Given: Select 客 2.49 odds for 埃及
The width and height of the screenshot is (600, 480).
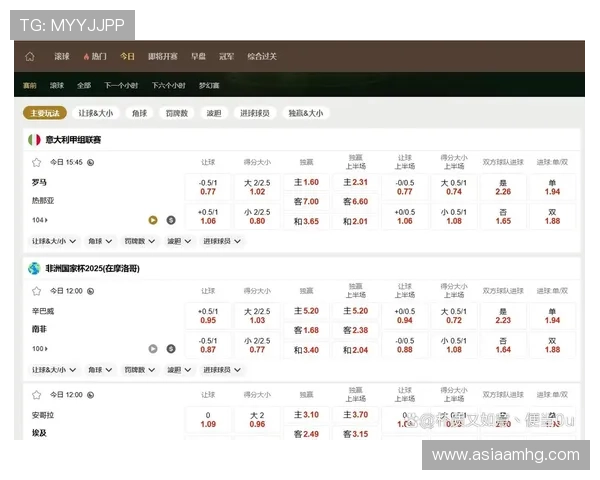Looking at the screenshot, I should [306, 434].
